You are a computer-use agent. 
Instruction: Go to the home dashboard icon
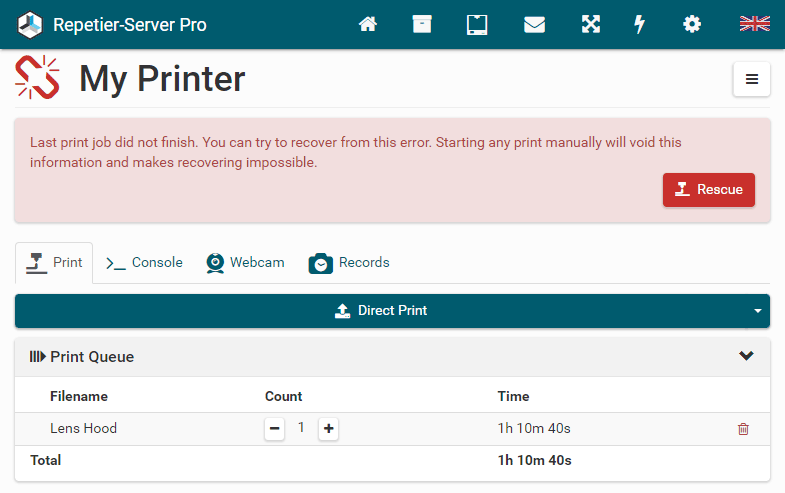pos(368,24)
